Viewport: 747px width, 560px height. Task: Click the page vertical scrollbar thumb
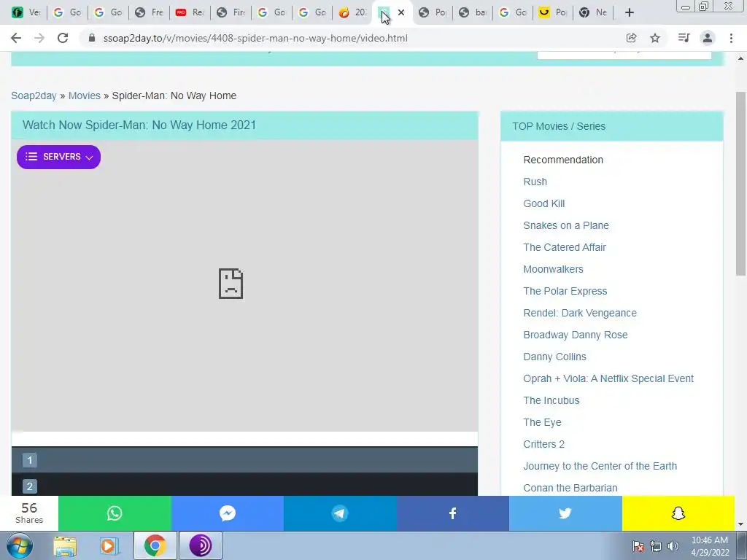[740, 183]
